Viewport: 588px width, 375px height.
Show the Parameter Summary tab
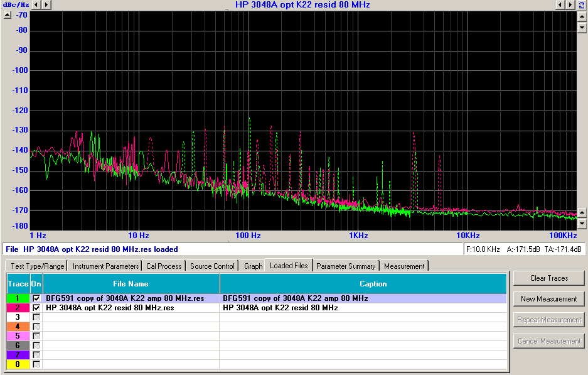[346, 266]
